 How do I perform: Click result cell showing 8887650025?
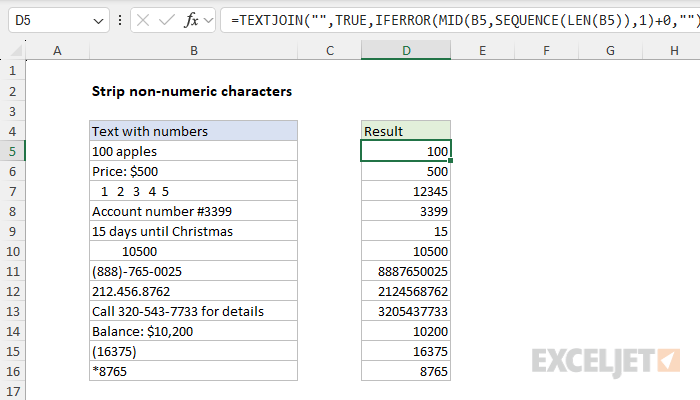[x=406, y=271]
